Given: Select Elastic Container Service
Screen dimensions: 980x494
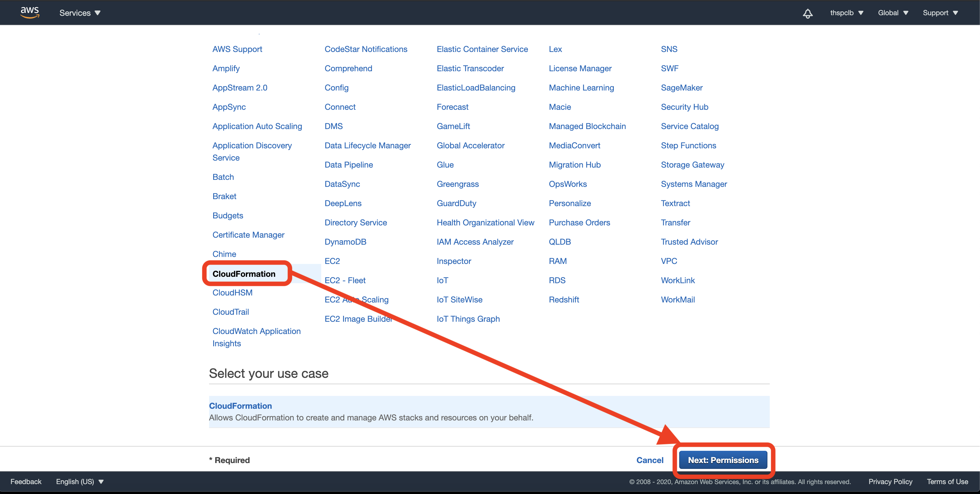Looking at the screenshot, I should (x=482, y=49).
